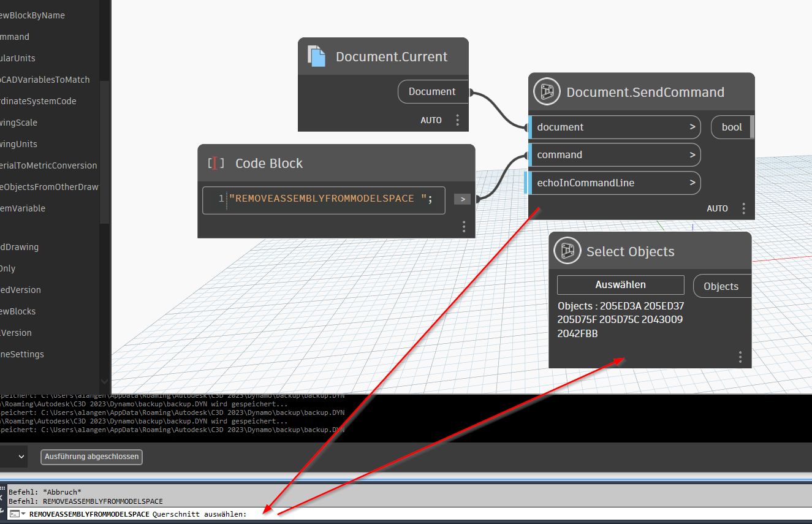Open the three-dot menu on Document.SendCommand node
812x524 pixels.
(x=743, y=208)
